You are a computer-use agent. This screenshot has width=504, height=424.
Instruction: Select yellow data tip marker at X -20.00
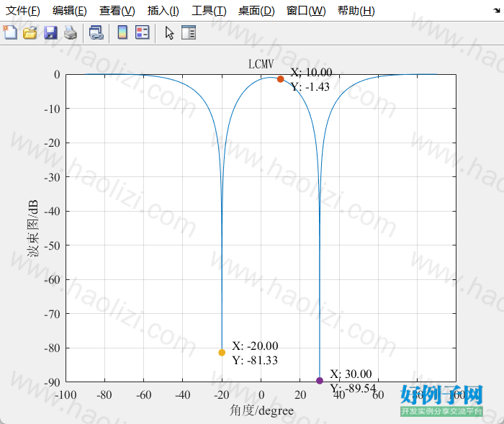pos(222,353)
